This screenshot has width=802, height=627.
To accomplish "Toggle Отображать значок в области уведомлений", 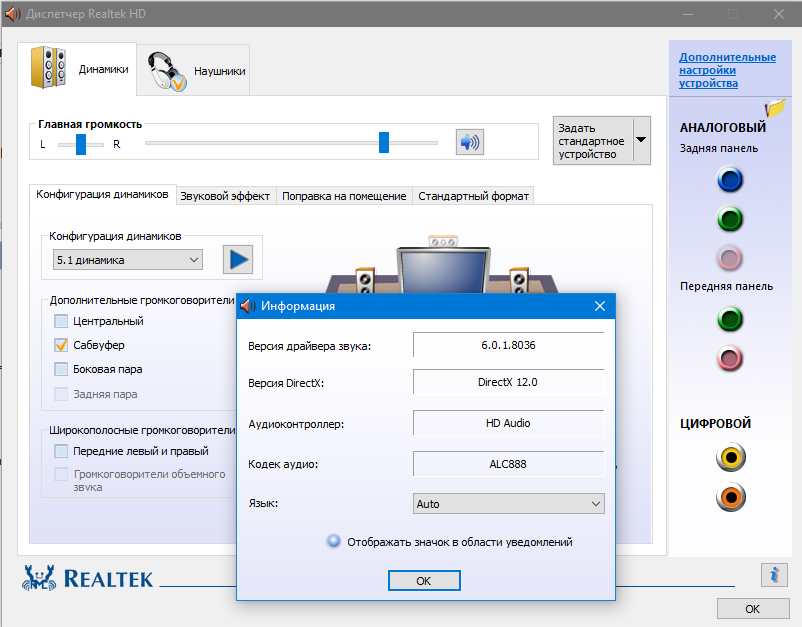I will [333, 541].
